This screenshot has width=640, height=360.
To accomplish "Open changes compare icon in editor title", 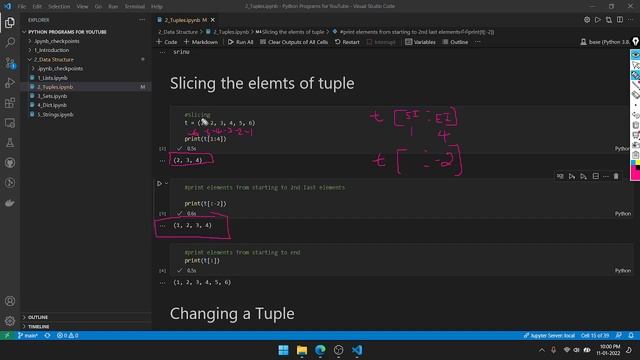I will (x=609, y=20).
